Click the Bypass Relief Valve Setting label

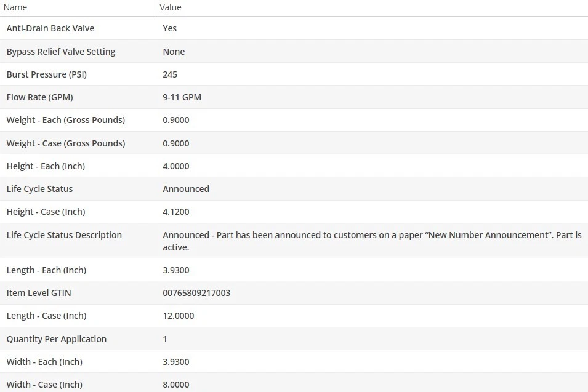(61, 52)
